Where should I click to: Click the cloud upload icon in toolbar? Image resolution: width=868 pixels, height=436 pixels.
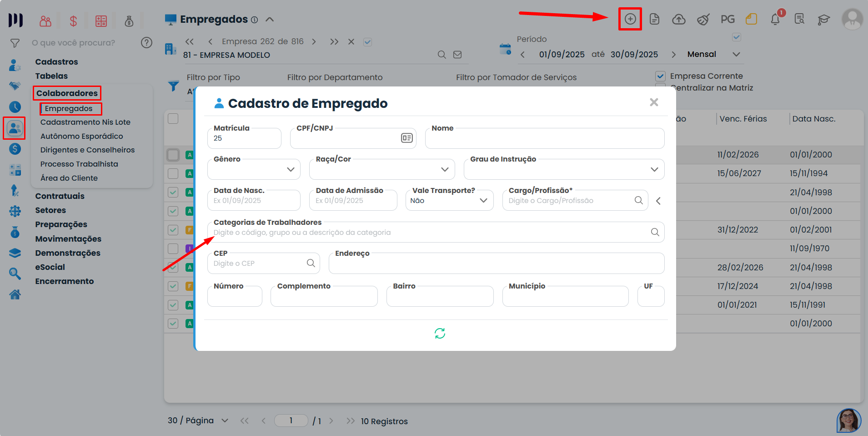coord(678,19)
